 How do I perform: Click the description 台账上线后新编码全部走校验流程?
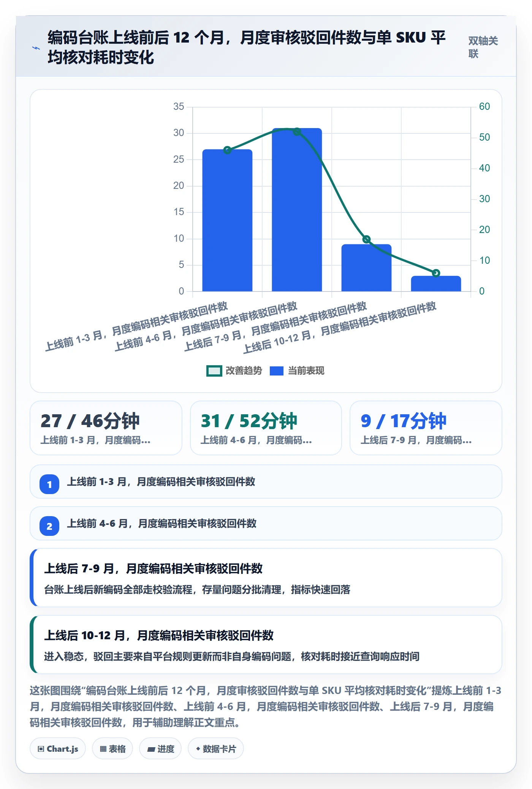click(197, 589)
